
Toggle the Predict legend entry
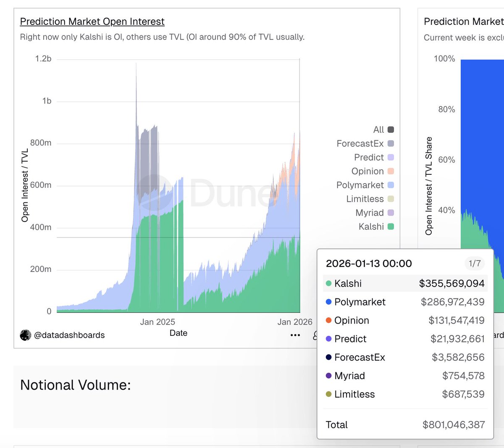coord(374,157)
